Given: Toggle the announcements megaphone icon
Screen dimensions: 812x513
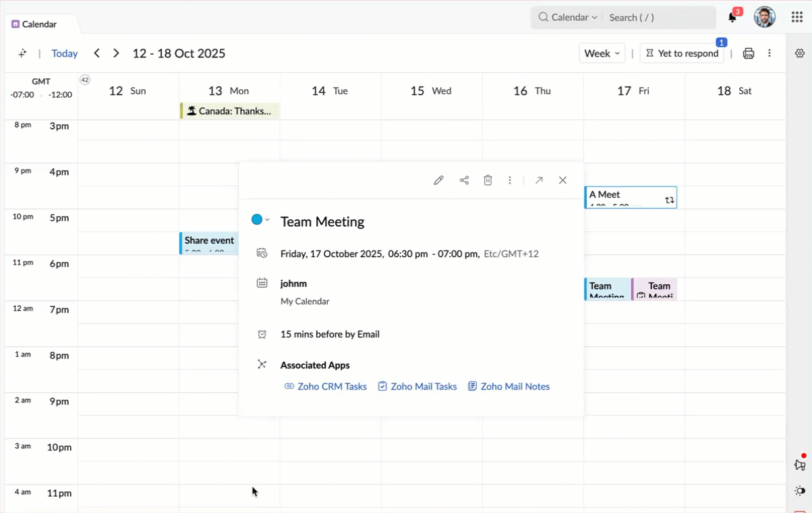Looking at the screenshot, I should (800, 464).
